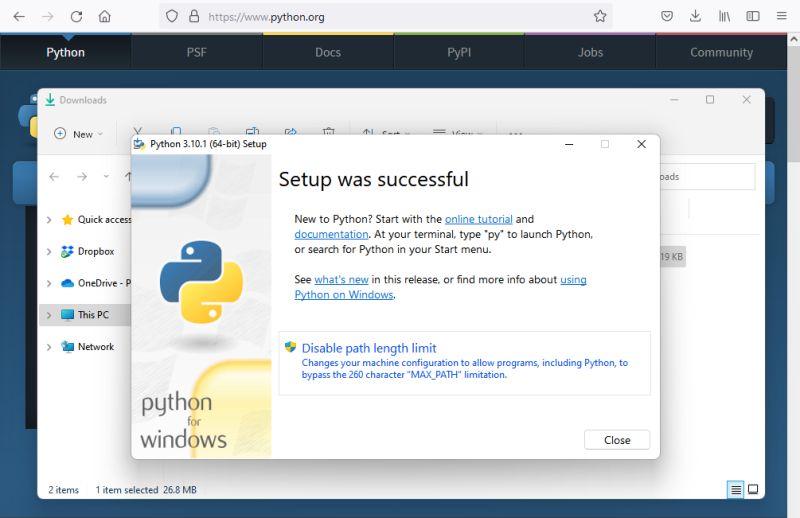The width and height of the screenshot is (800, 518).
Task: Select Dropbox in Explorer sidebar
Action: pos(87,251)
